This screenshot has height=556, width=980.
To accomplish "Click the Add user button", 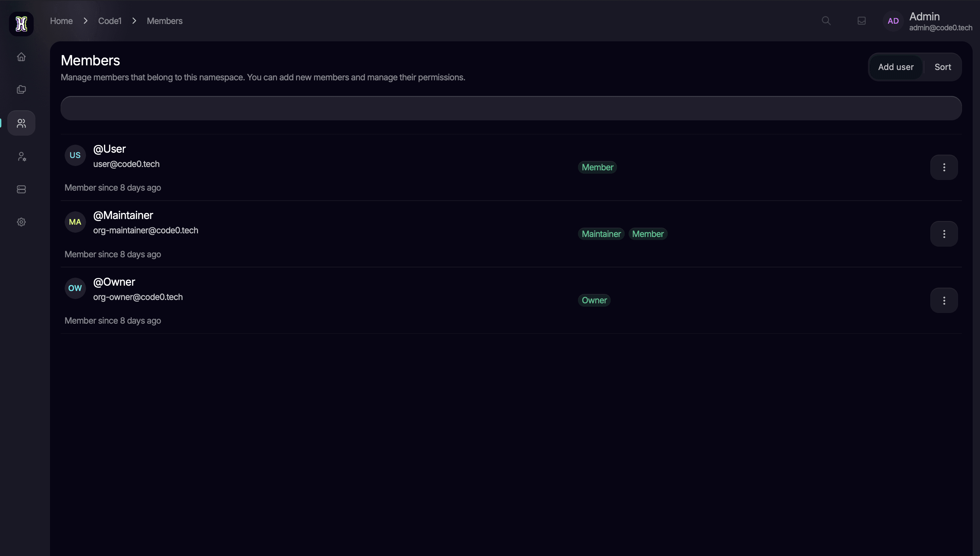I will pos(896,67).
